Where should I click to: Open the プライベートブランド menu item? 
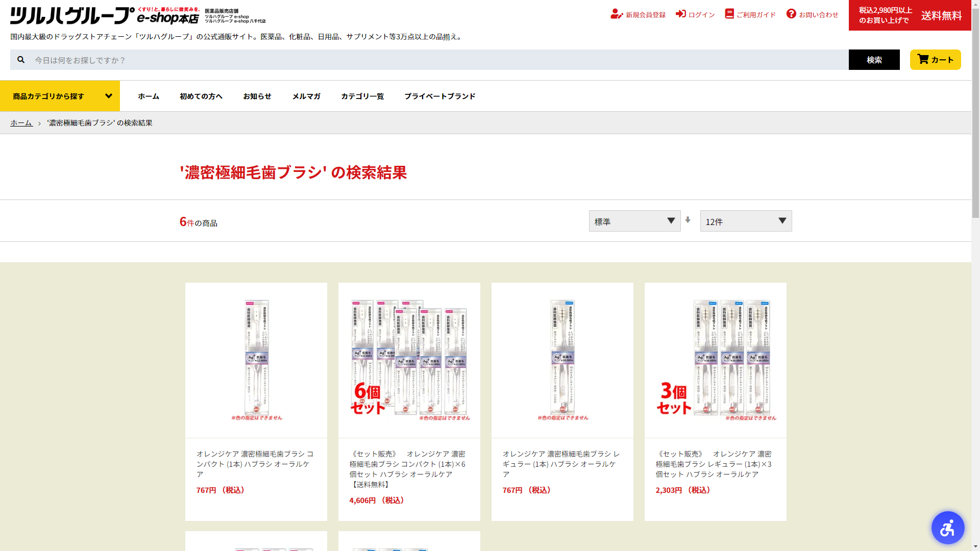(x=439, y=96)
